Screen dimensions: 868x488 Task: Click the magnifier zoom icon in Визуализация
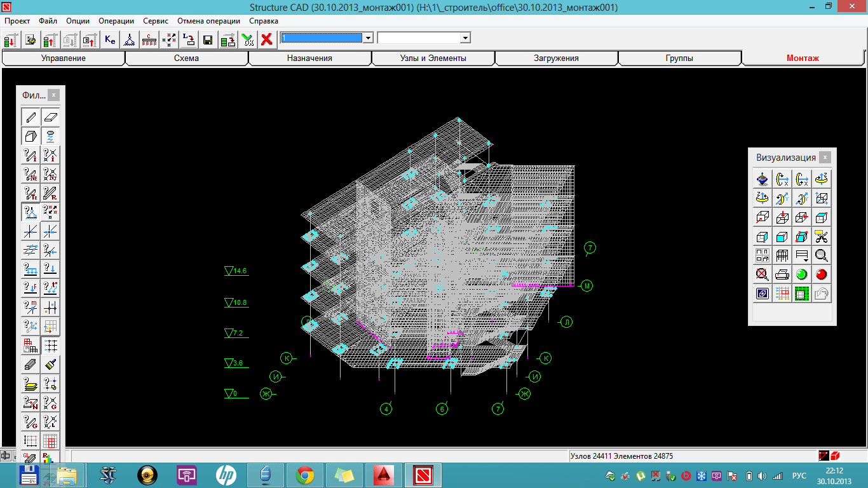click(822, 256)
